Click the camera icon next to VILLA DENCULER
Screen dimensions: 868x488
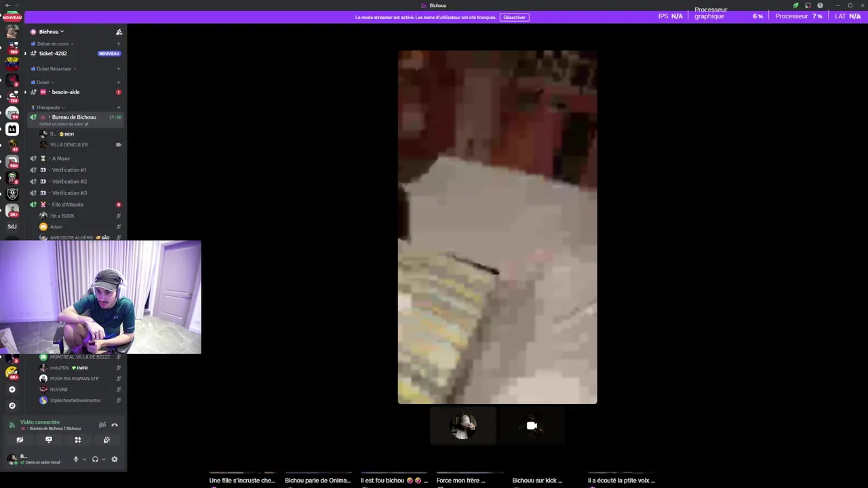[x=119, y=145]
